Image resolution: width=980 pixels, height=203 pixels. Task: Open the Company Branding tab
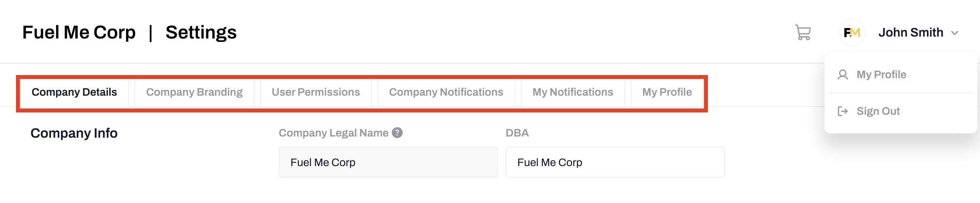click(x=194, y=93)
